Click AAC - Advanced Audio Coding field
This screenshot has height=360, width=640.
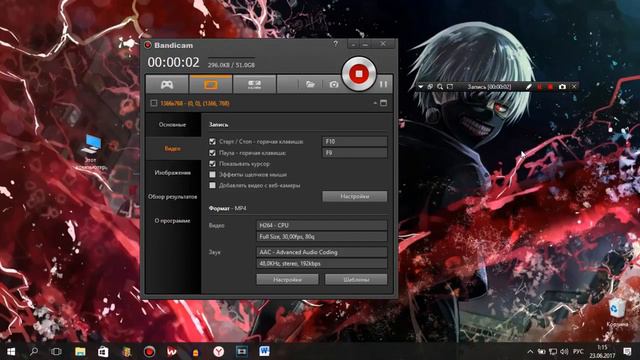[322, 252]
